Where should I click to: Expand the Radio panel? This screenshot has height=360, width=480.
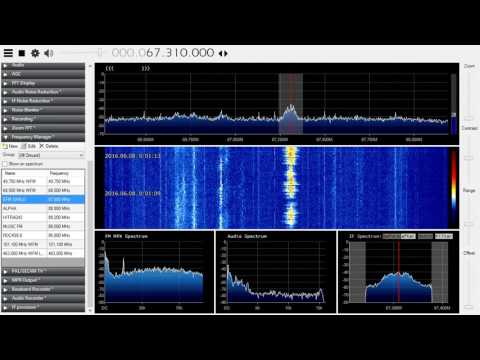(x=43, y=65)
